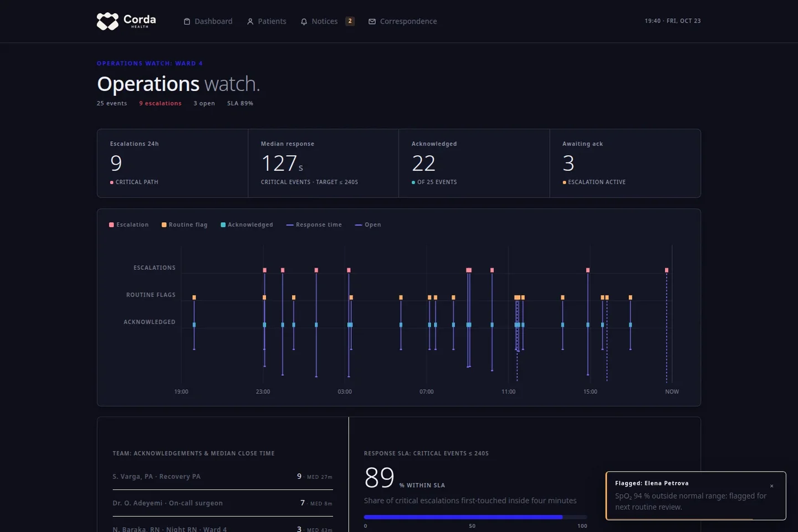Click the response SLA progress bar
The width and height of the screenshot is (798, 532).
click(475, 517)
